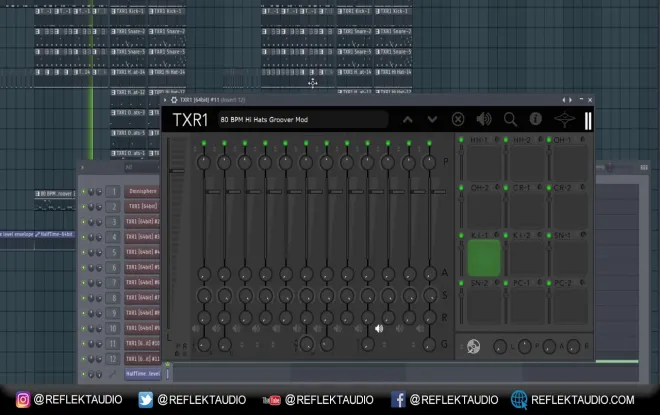Toggle the green LED next to HH-2
660x415 pixels.
point(506,140)
